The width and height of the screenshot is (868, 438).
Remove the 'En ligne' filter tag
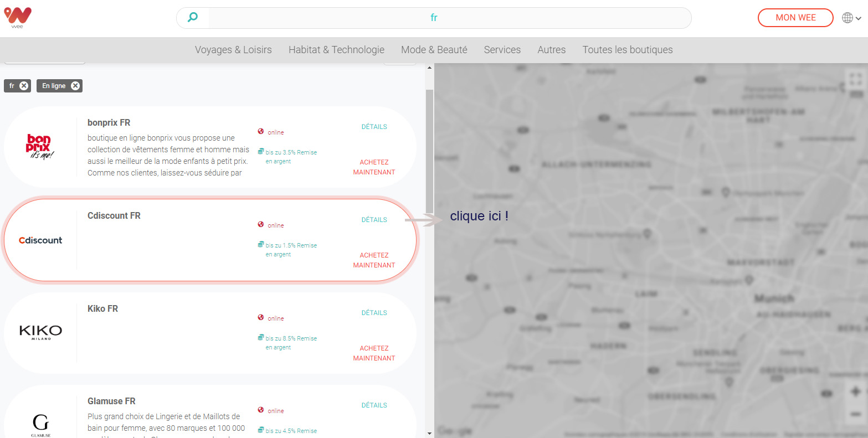(75, 86)
